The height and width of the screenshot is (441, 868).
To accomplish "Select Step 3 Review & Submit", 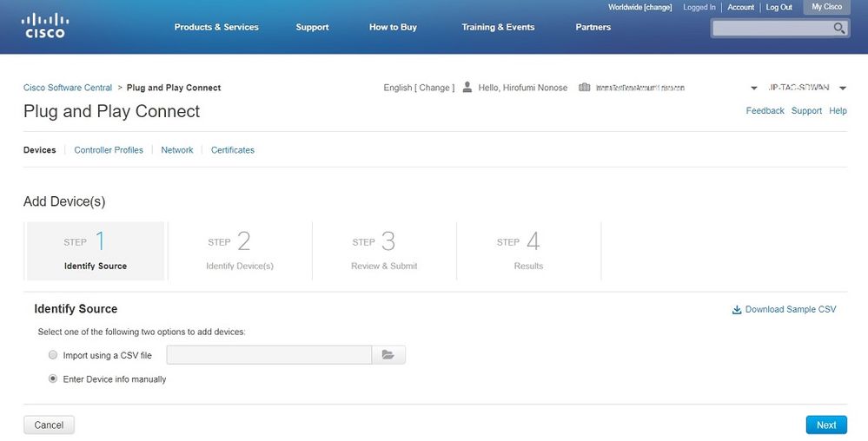I will 384,251.
